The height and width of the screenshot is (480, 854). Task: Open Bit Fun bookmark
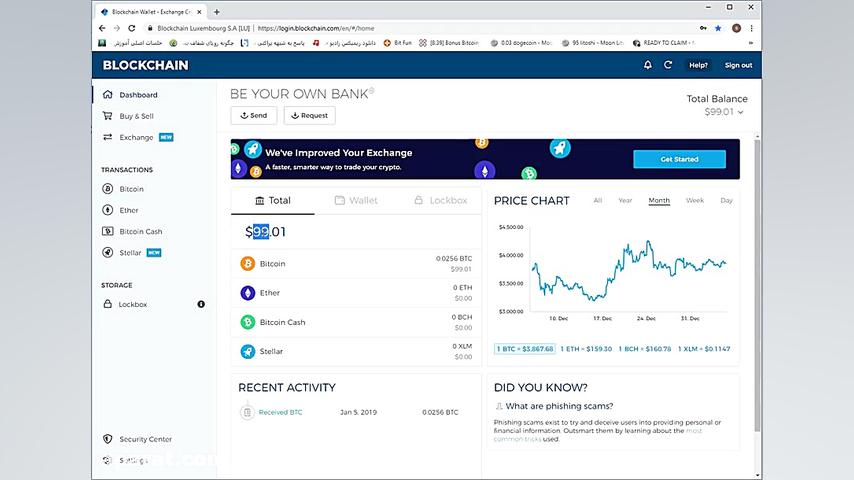point(398,43)
